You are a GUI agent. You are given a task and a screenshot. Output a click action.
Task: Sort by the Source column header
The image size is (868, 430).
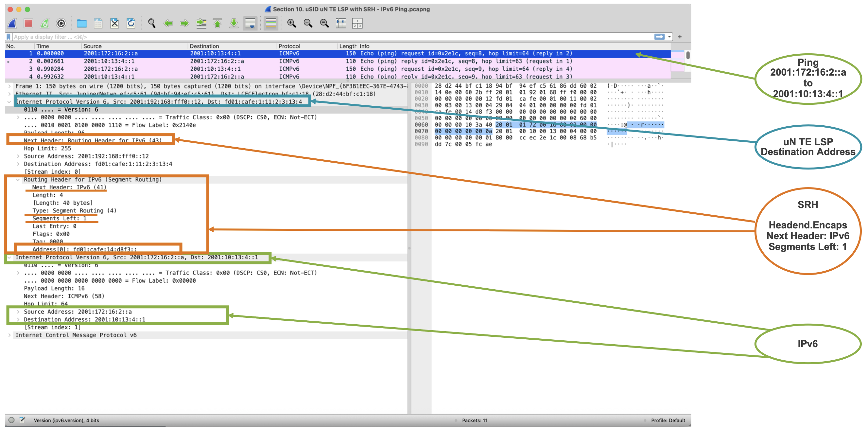(x=134, y=46)
